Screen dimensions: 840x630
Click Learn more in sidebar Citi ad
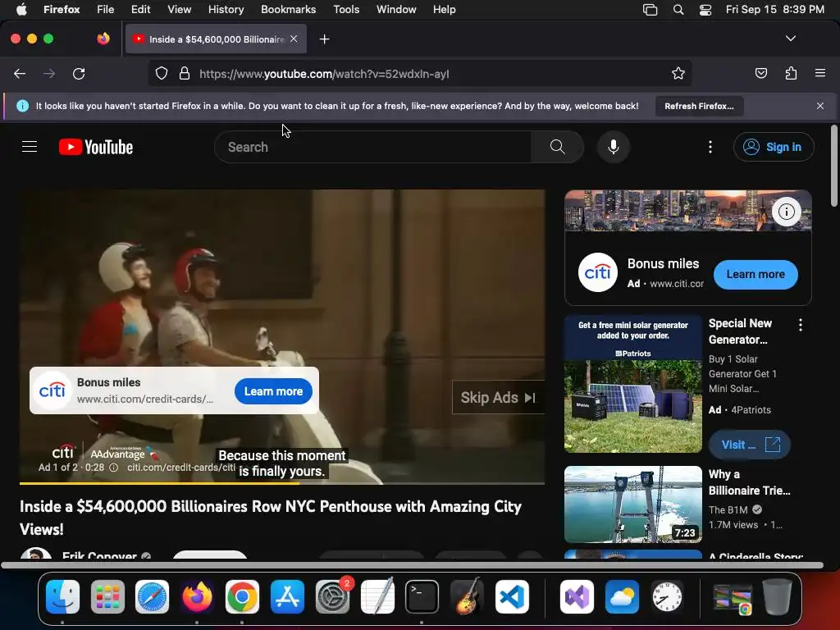[756, 274]
